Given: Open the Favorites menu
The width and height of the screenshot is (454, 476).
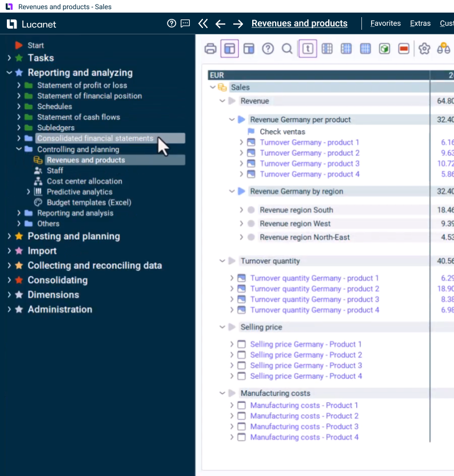Looking at the screenshot, I should [385, 23].
